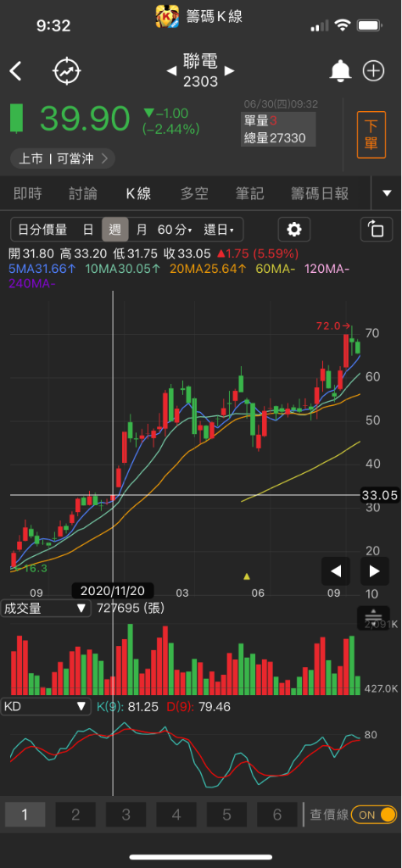Viewport: 402px width, 868px height.
Task: Tap the panel resize handle icon
Action: [374, 617]
